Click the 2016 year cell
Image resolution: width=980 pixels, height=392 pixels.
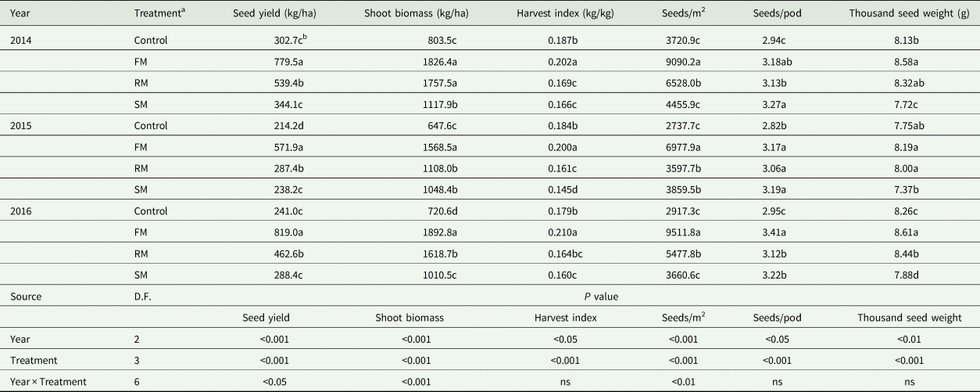pos(20,210)
